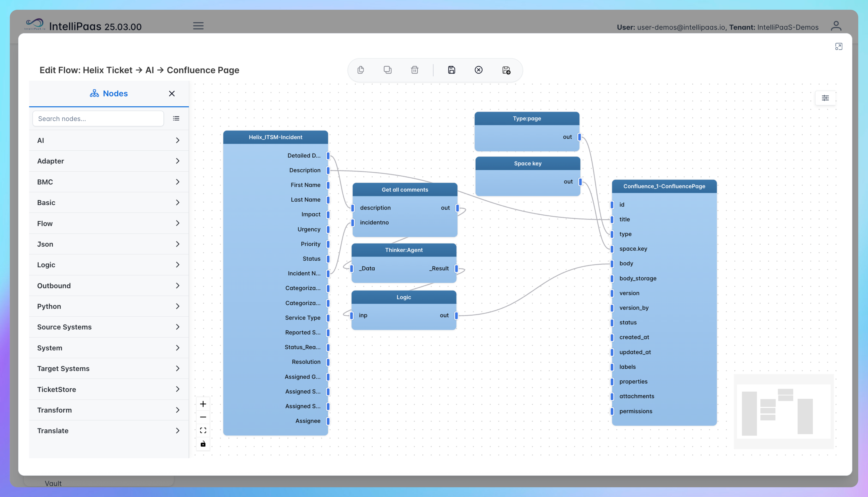Viewport: 868px width, 497px height.
Task: Zoom in canvas with plus button
Action: 203,404
